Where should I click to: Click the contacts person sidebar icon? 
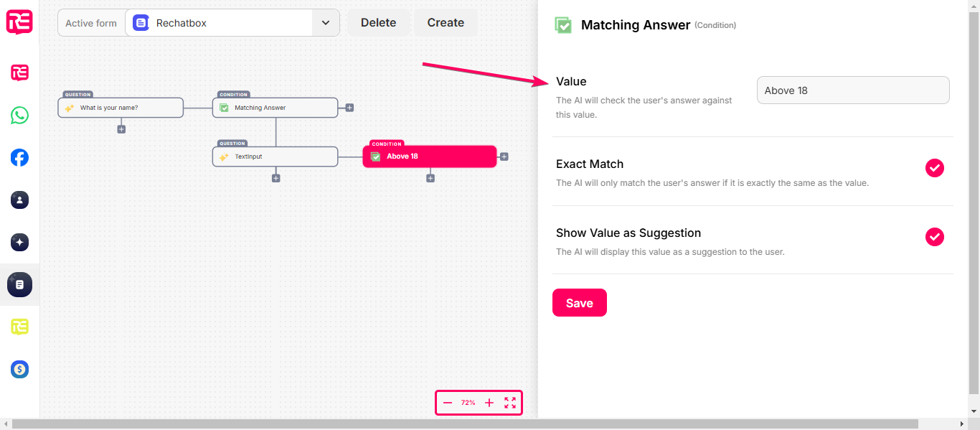19,200
